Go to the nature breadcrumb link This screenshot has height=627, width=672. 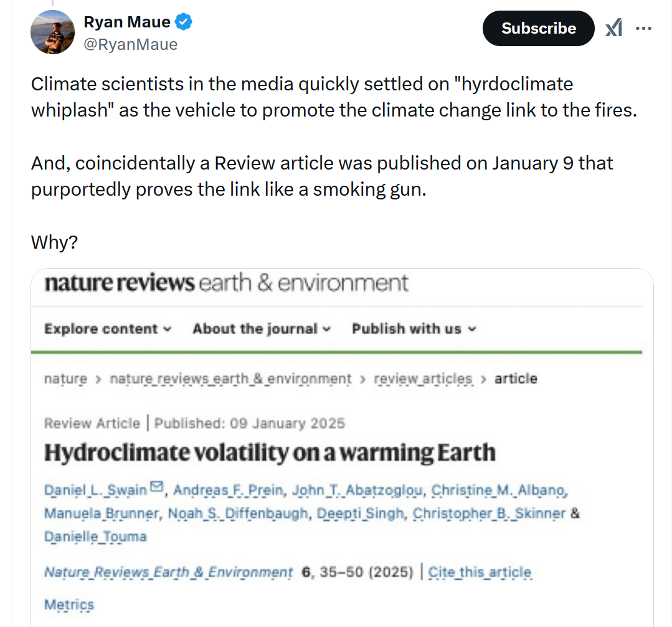click(65, 378)
